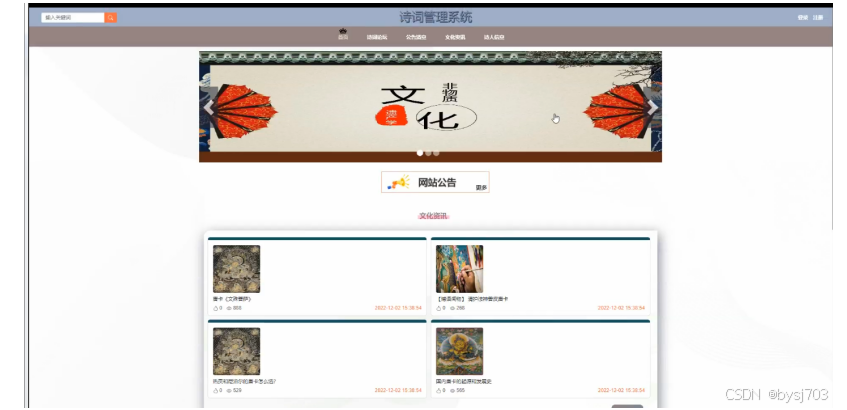This screenshot has height=410, width=847.
Task: Click the megaphone icon beside 网站公告
Action: tap(399, 182)
